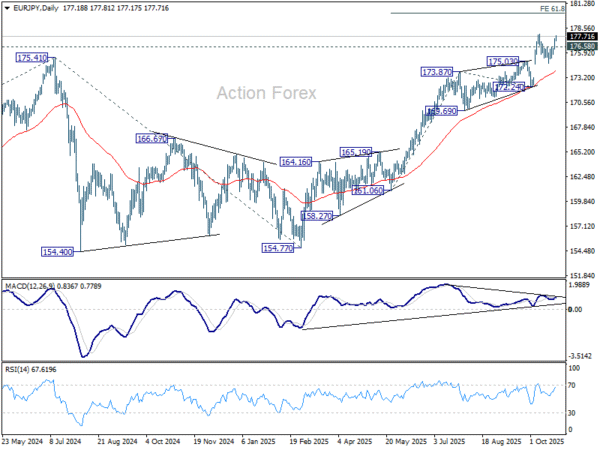600x450 pixels.
Task: Click the 158.270 price label
Action: tap(317, 216)
